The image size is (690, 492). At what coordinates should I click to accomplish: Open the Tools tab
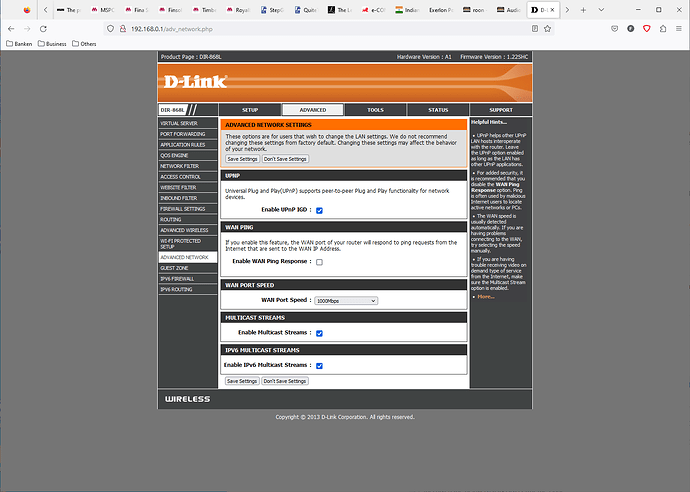[x=375, y=110]
